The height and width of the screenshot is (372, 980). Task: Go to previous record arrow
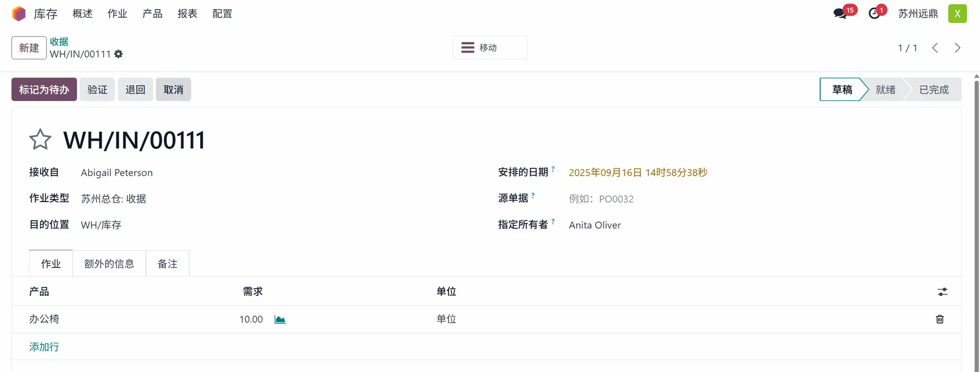(x=935, y=48)
